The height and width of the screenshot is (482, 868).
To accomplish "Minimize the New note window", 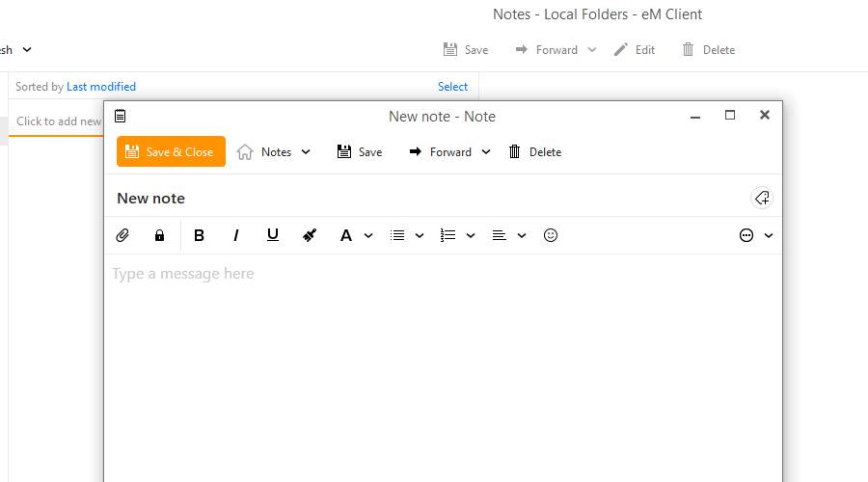I will [x=695, y=116].
